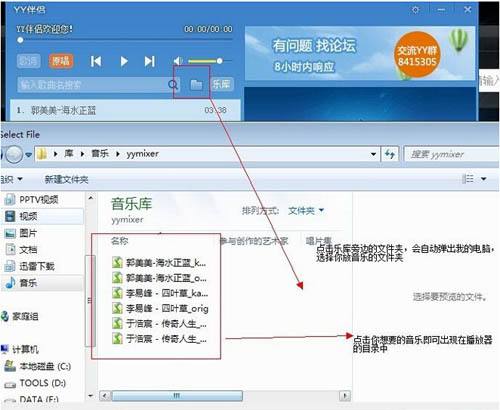Select 计算机 in navigation pane
Screen dimensions: 500x410
[x=25, y=350]
